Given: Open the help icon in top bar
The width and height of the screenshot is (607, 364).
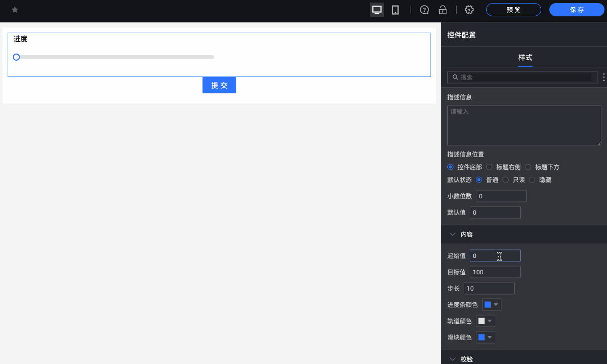Looking at the screenshot, I should click(x=424, y=9).
